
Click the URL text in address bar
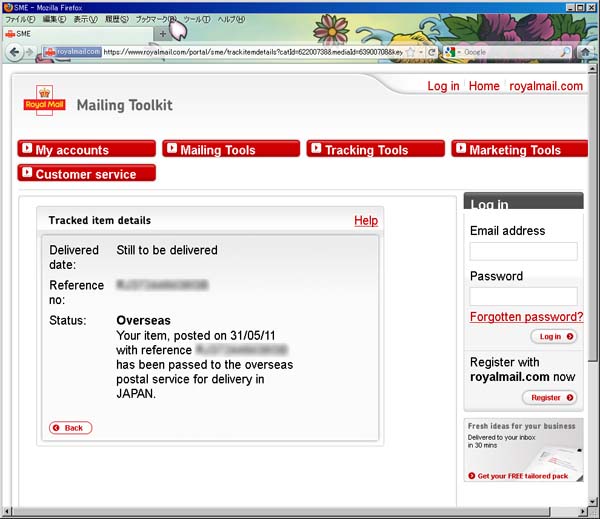tap(253, 52)
